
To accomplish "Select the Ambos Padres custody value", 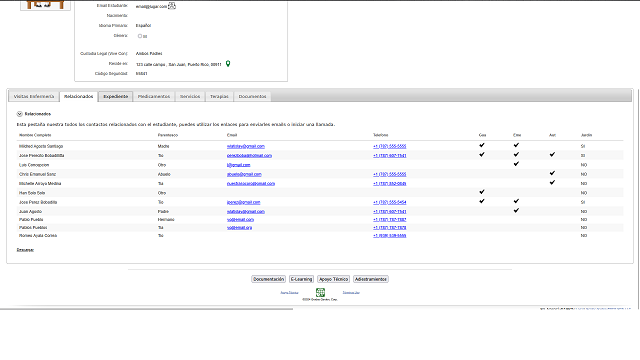I will pos(149,53).
